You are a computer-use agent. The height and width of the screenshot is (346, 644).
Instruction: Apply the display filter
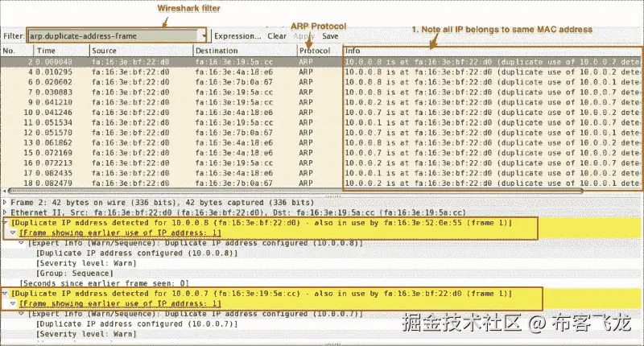click(x=304, y=36)
